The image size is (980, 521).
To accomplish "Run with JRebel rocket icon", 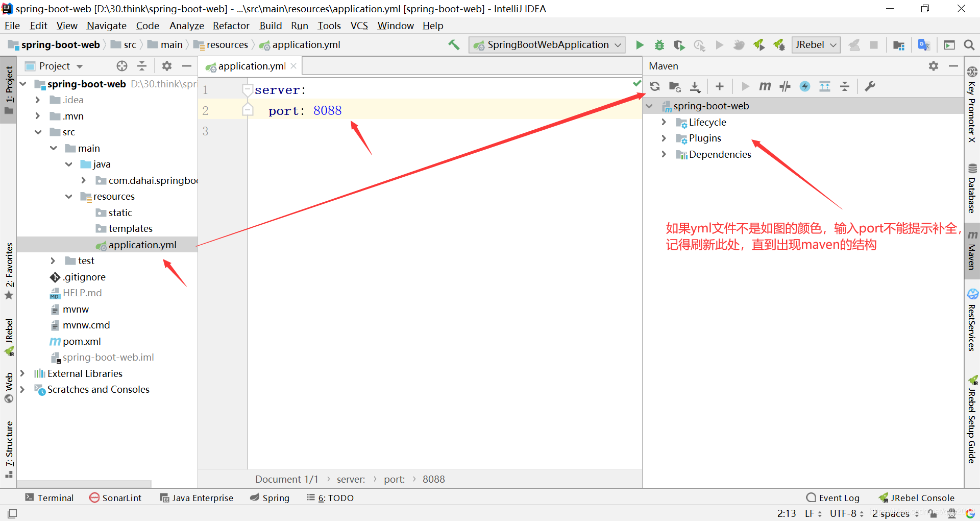I will (x=759, y=45).
